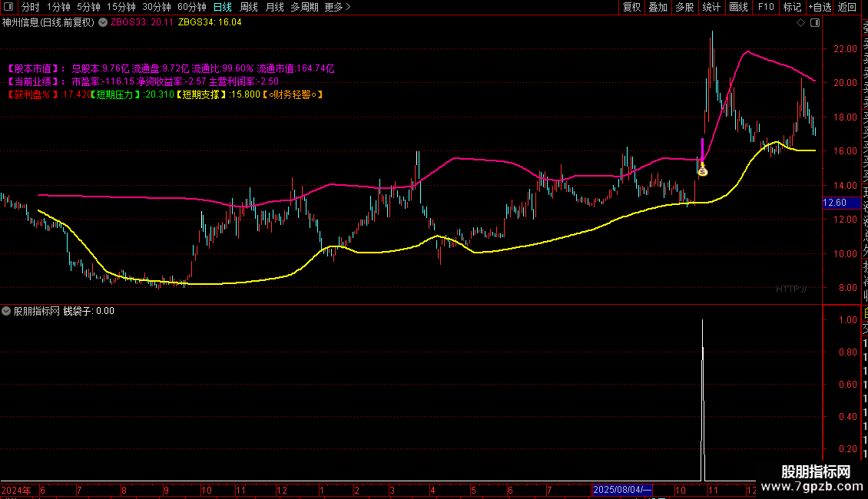Click the 流通市值:164.74亿 text
The height and width of the screenshot is (499, 868).
coord(296,68)
